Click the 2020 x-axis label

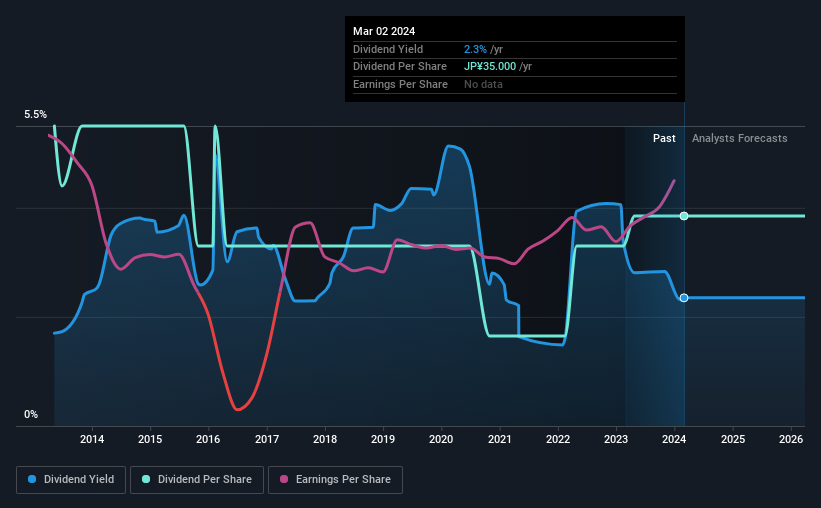click(441, 439)
